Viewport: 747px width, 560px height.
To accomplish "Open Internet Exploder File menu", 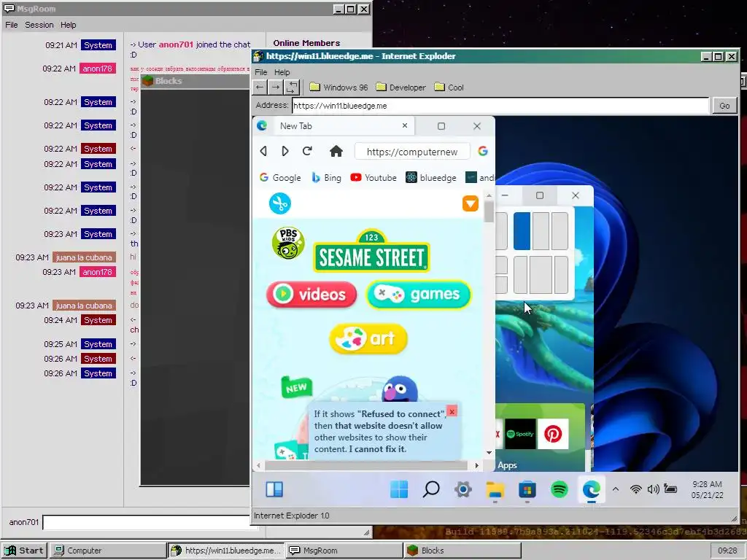I will click(x=261, y=72).
